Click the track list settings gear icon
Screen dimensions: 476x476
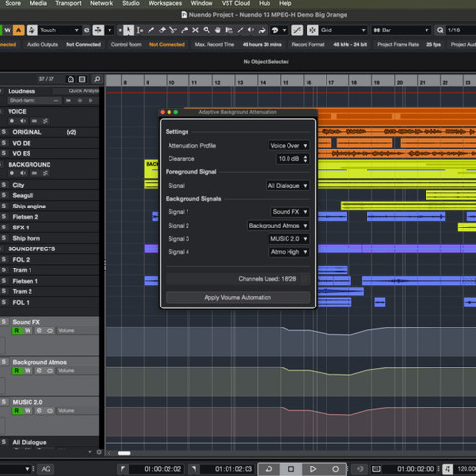(x=99, y=452)
